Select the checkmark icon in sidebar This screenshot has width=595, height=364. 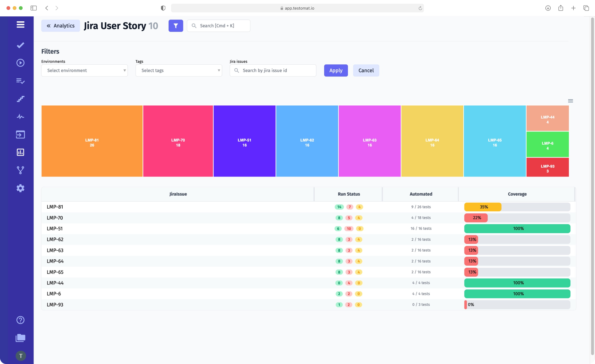click(x=20, y=45)
